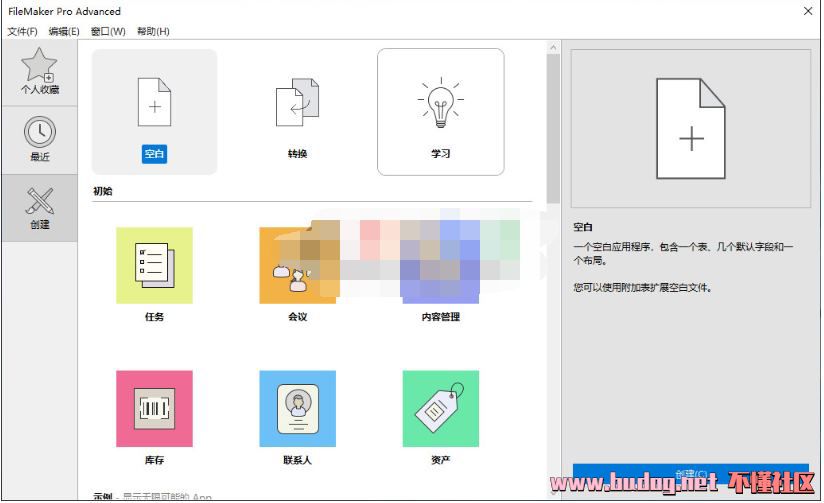Click the blue 空白 label
Image resolution: width=824 pixels, height=503 pixels.
coord(154,154)
